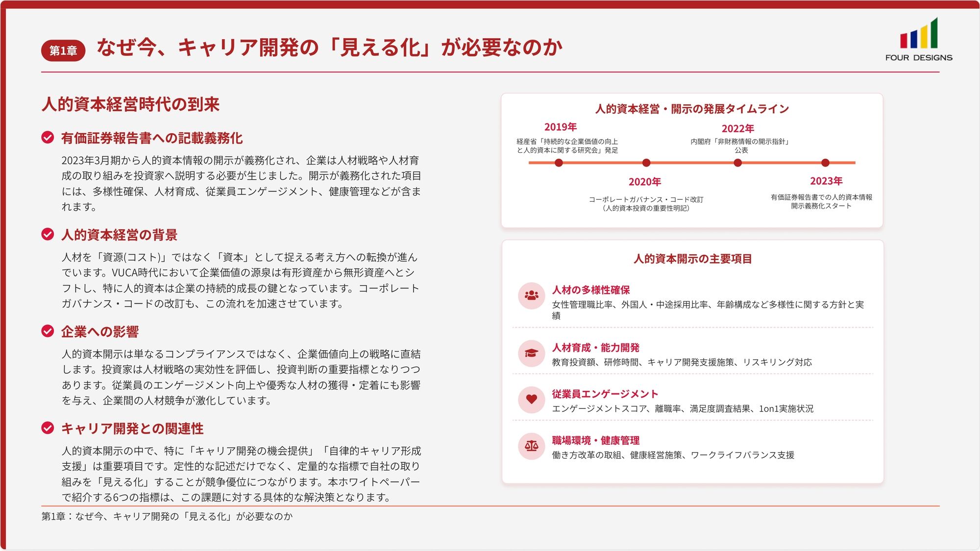Click check icon beside 人的資本経営の背景
This screenshot has width=980, height=551.
coord(48,235)
